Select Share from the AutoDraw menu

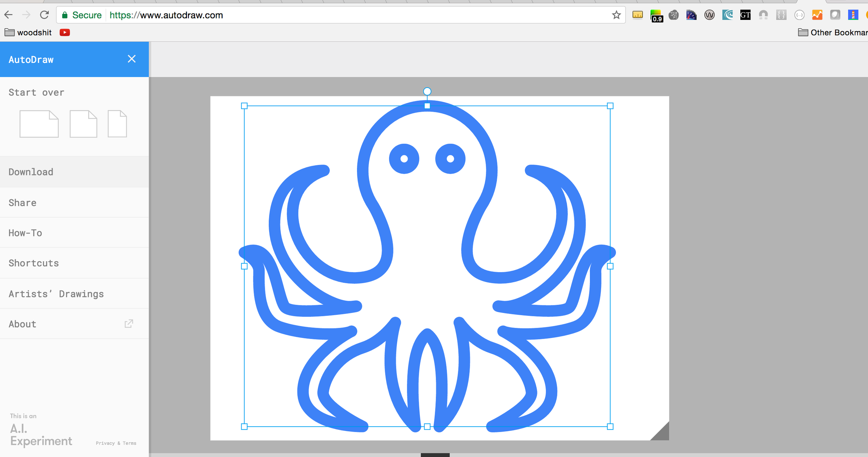22,202
